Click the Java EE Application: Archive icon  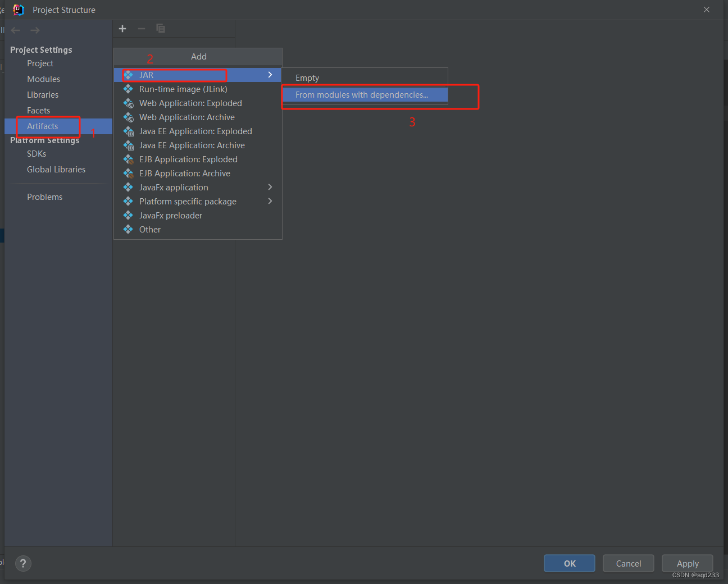[x=129, y=145]
